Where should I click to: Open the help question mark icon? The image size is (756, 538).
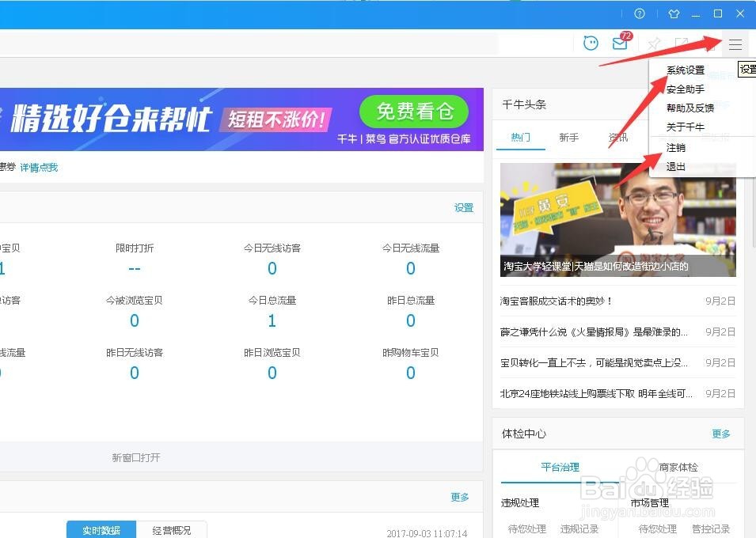click(x=640, y=14)
